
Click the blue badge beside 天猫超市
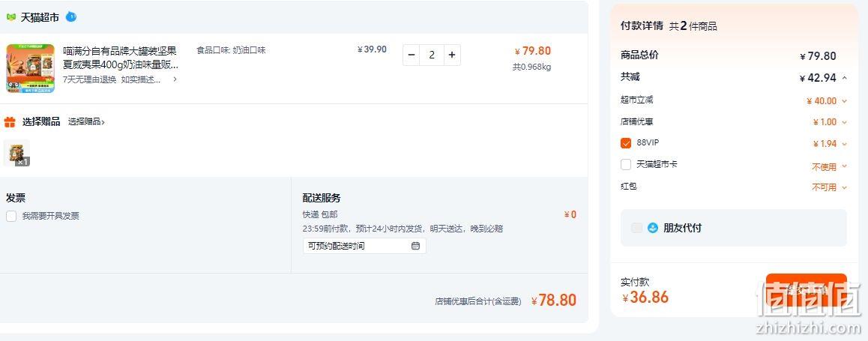71,16
